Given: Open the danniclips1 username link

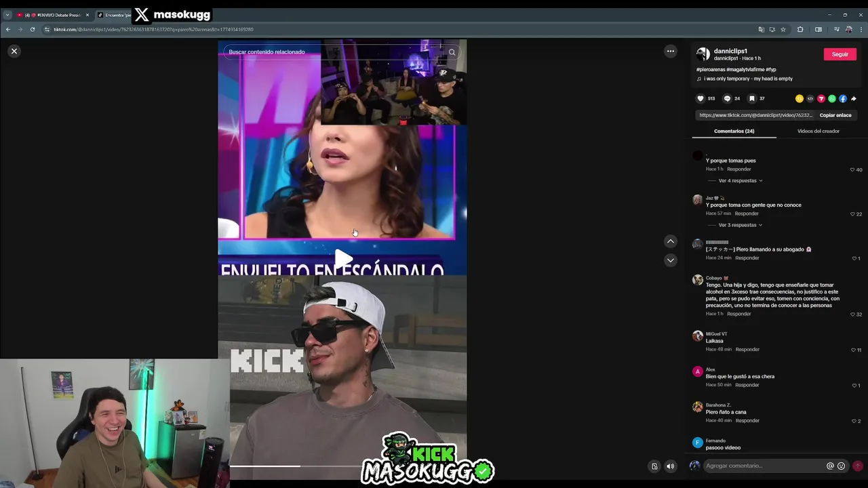Looking at the screenshot, I should tap(730, 51).
